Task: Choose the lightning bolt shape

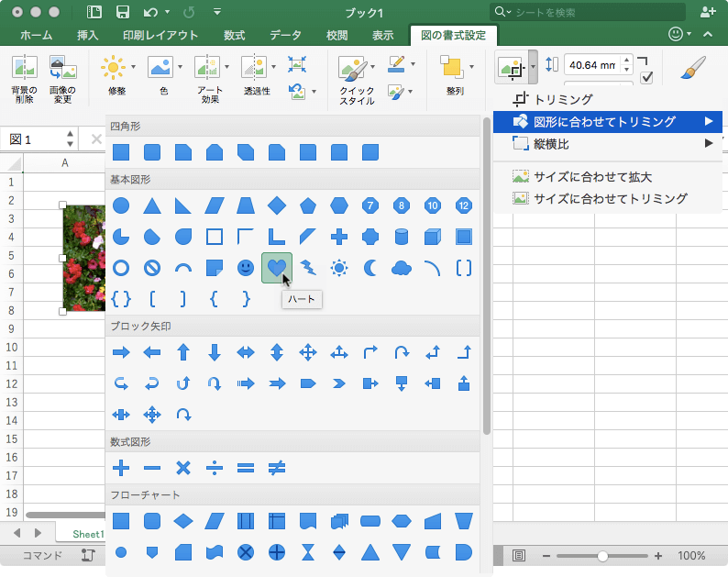Action: tap(308, 268)
